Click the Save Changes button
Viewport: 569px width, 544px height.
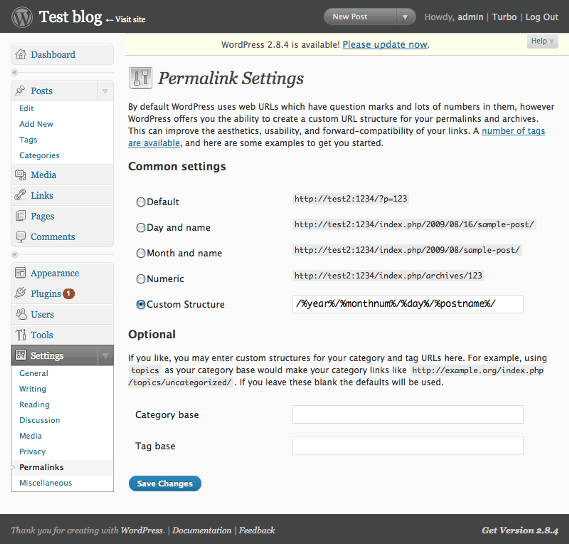coord(165,483)
